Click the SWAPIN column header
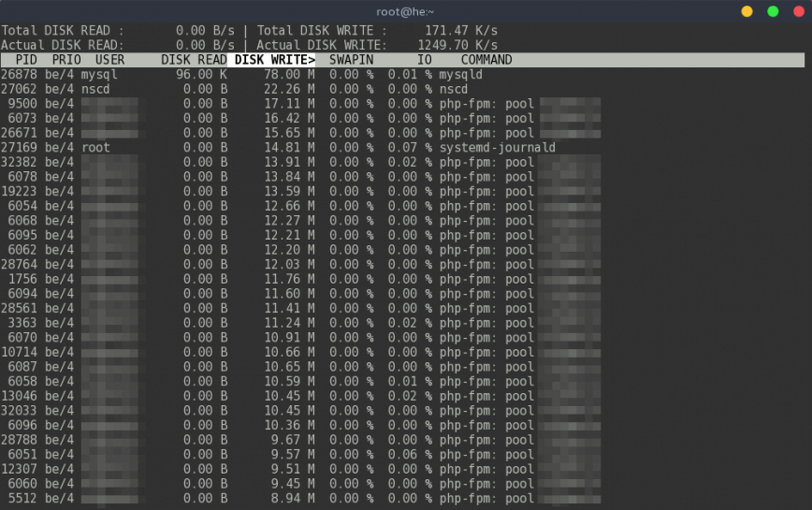 [351, 60]
